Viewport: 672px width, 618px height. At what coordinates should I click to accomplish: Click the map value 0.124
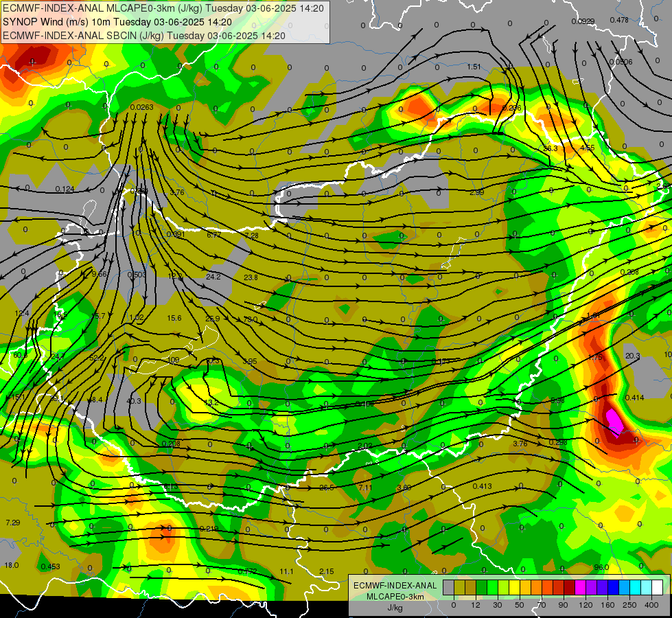[65, 189]
